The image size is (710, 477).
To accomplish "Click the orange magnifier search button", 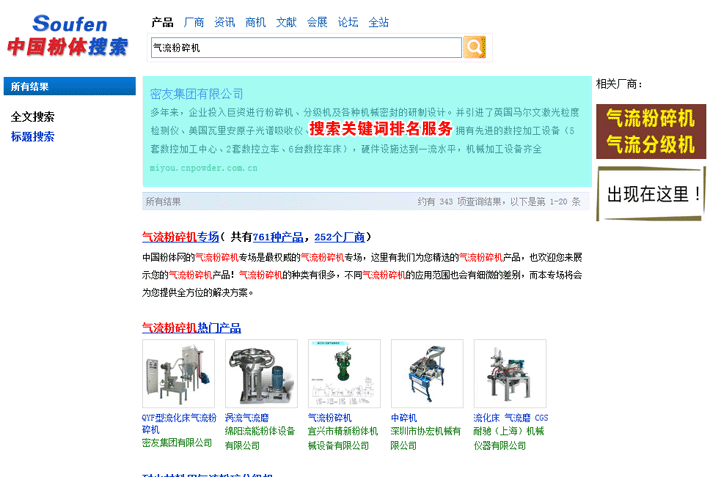I will pos(474,47).
